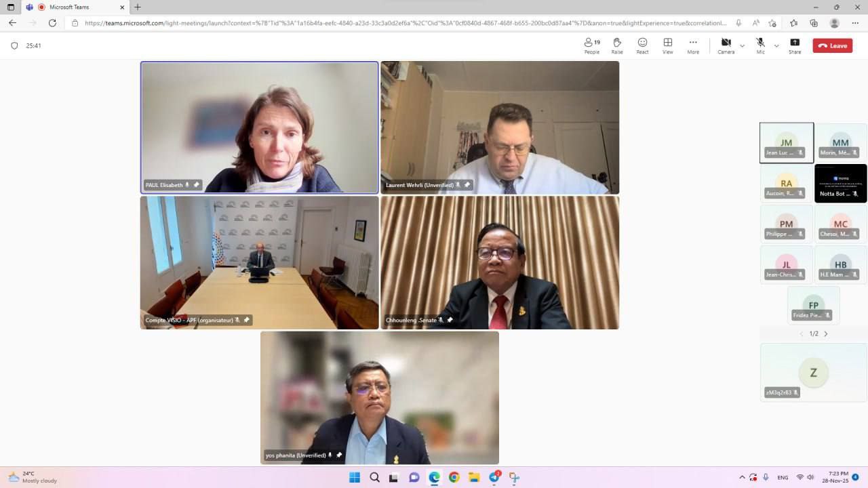Expand the Mic options dropdown arrow
The image size is (868, 488).
[x=776, y=46]
